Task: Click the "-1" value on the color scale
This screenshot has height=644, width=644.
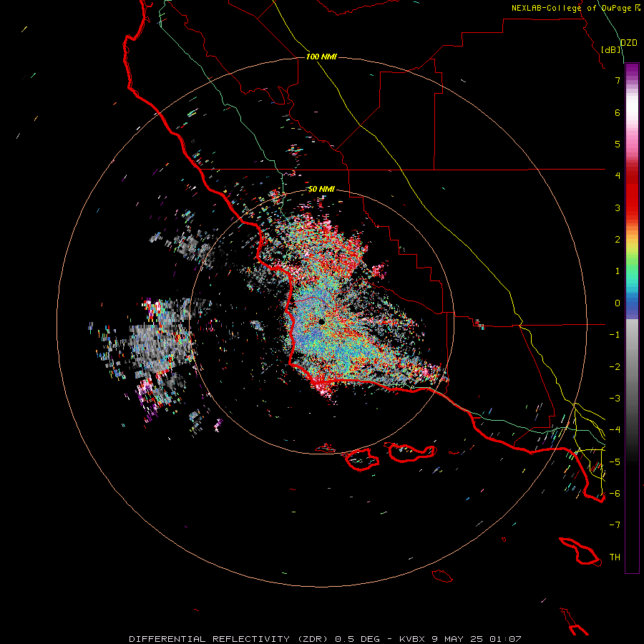Action: pyautogui.click(x=615, y=335)
